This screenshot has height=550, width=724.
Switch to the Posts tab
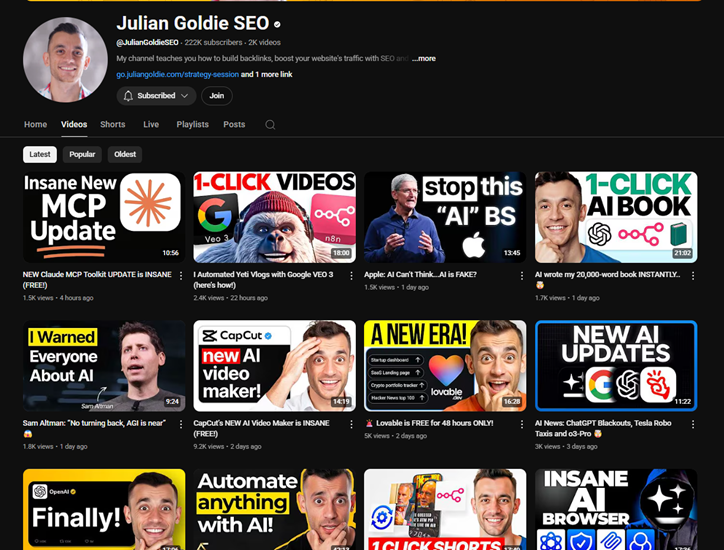tap(234, 124)
